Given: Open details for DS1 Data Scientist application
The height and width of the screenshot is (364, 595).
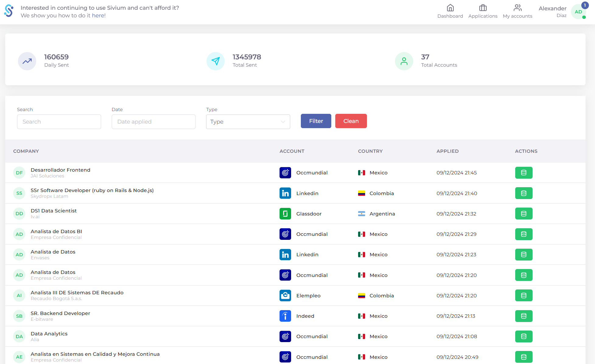Looking at the screenshot, I should tap(524, 214).
